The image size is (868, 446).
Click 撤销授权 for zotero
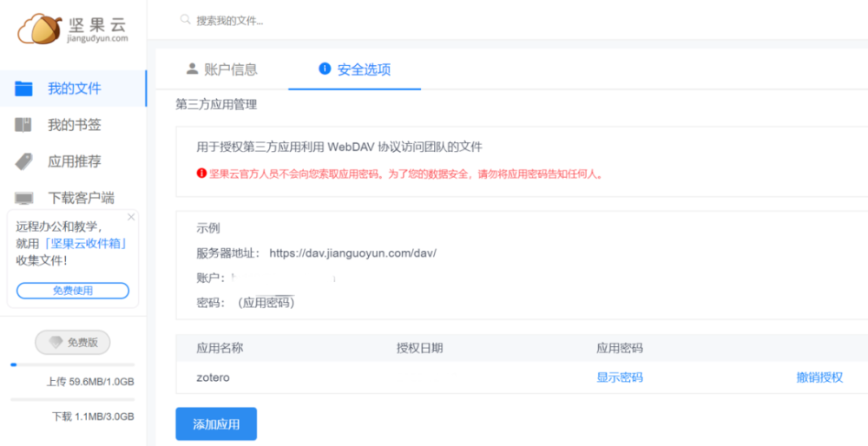(x=819, y=378)
